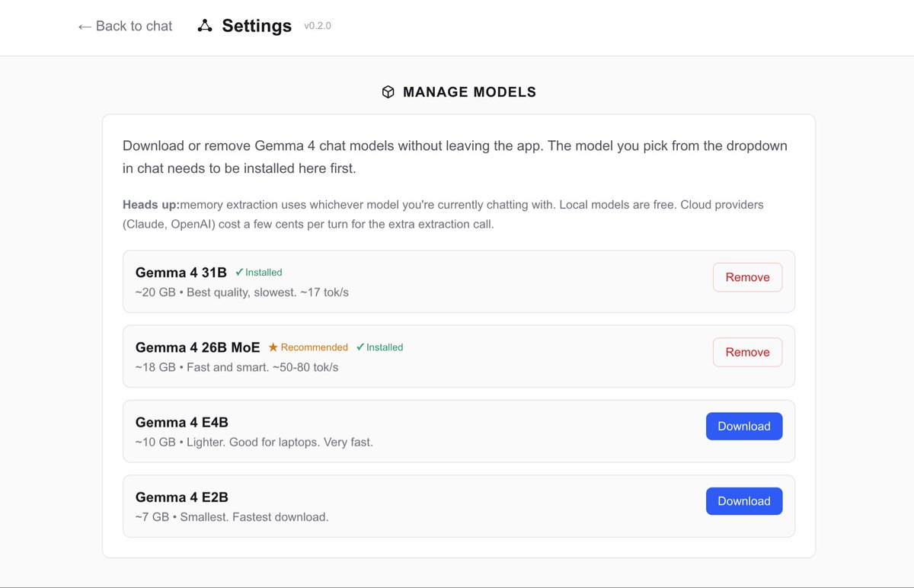Click the Settings page title
This screenshot has height=588, width=914.
257,26
